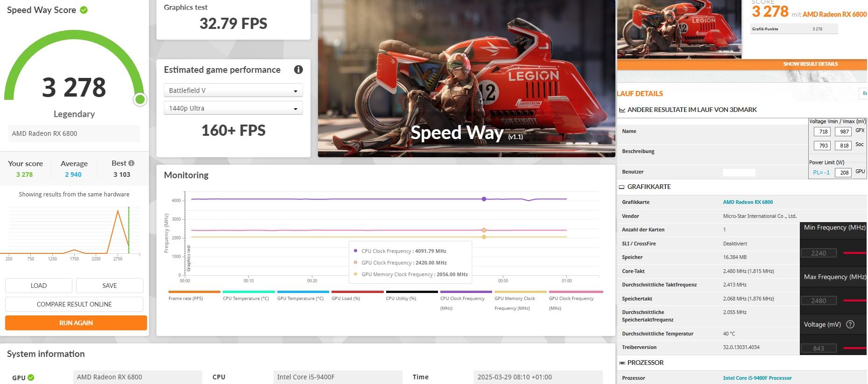Click the Min Frequency field showing 2240
The height and width of the screenshot is (384, 868).
tap(819, 253)
